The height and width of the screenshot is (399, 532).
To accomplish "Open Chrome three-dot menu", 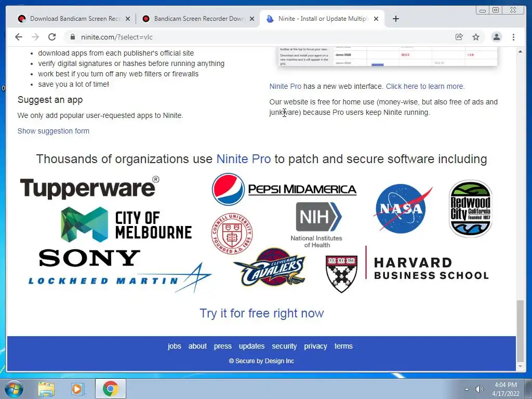I will pos(513,37).
